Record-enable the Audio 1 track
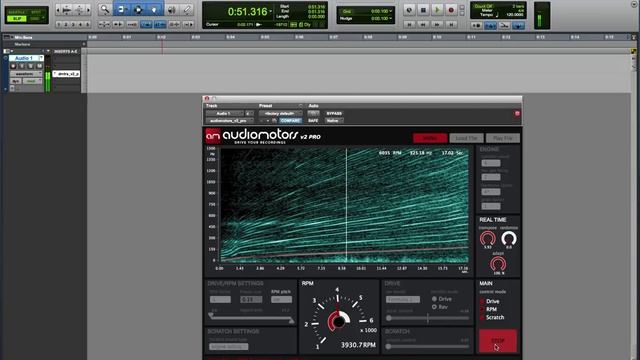The image size is (640, 360). [13, 66]
